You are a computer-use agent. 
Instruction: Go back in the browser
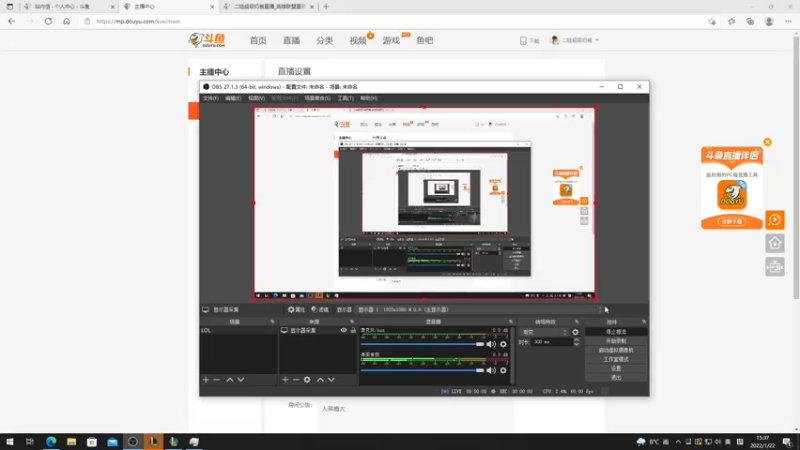[11, 21]
